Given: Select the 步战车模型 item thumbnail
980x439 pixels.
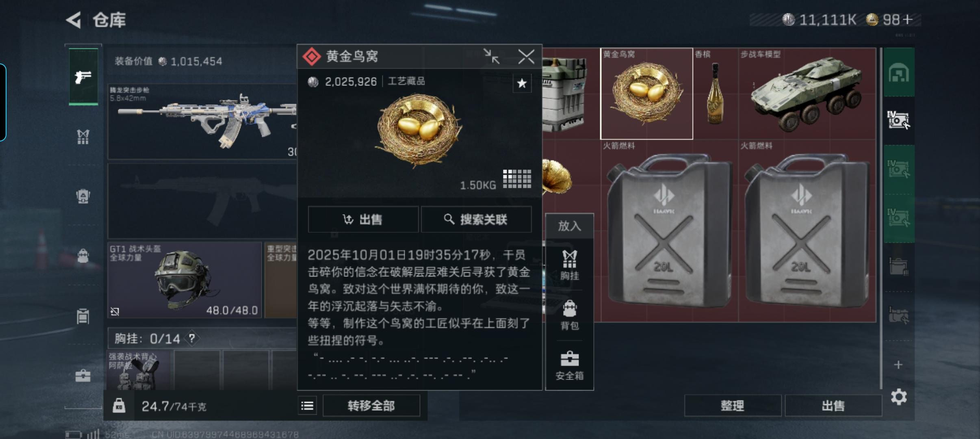Looking at the screenshot, I should (x=807, y=93).
